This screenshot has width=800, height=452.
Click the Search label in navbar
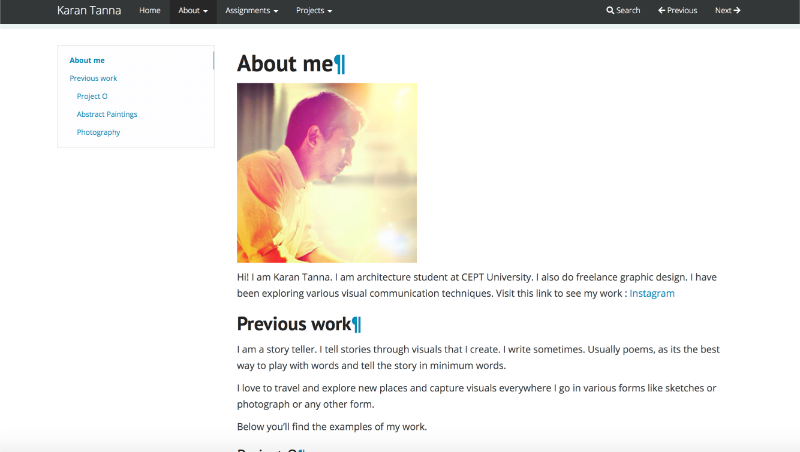pyautogui.click(x=628, y=10)
